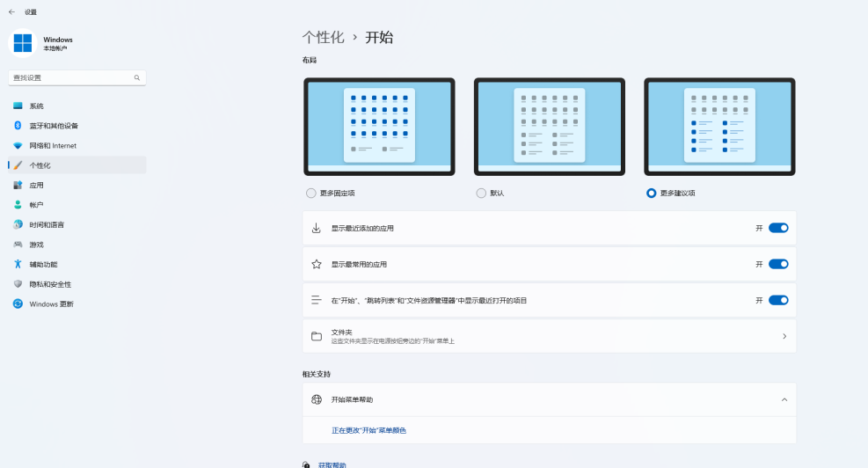Screen dimensions: 868x468
Task: Collapse the 开始菜单帮助 section chevron
Action: (784, 400)
